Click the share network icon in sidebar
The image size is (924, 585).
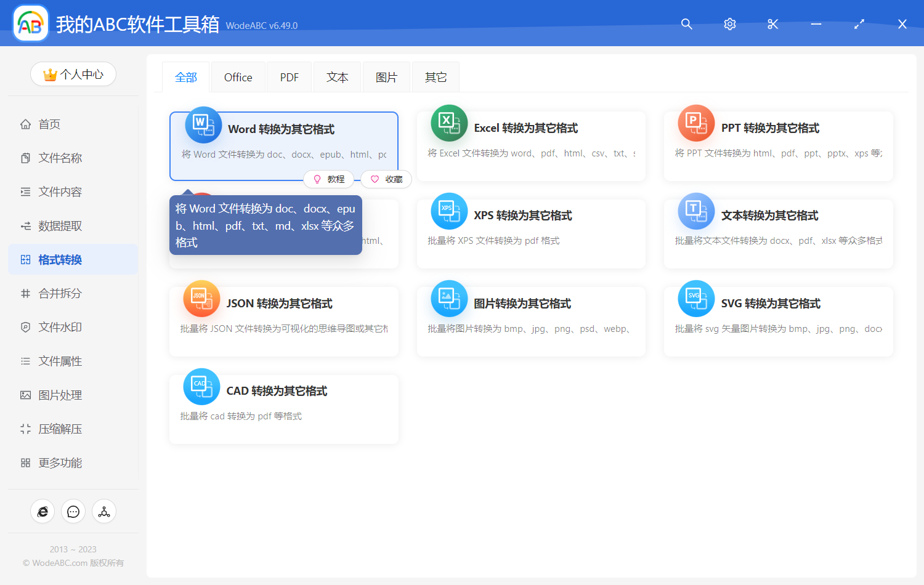[x=104, y=512]
